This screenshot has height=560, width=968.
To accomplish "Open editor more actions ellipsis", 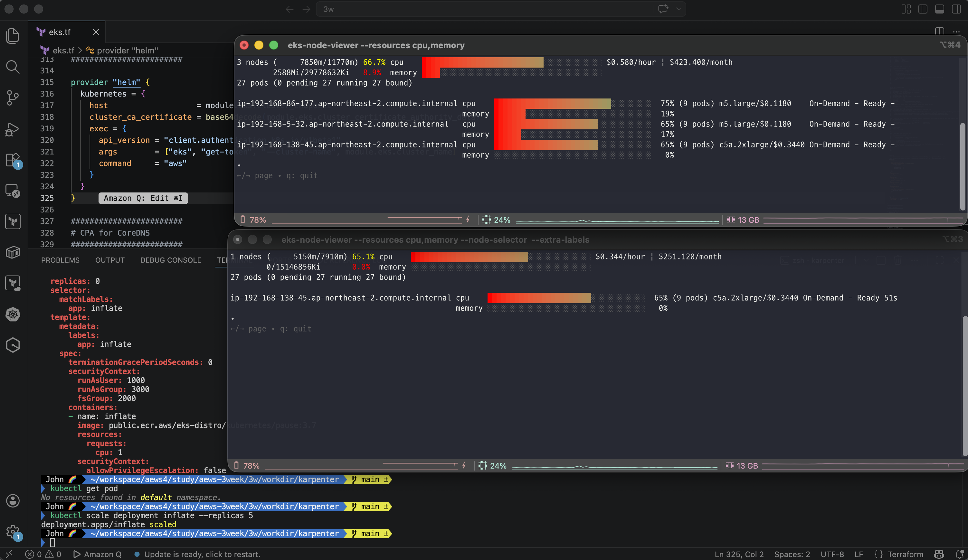I will pyautogui.click(x=956, y=31).
